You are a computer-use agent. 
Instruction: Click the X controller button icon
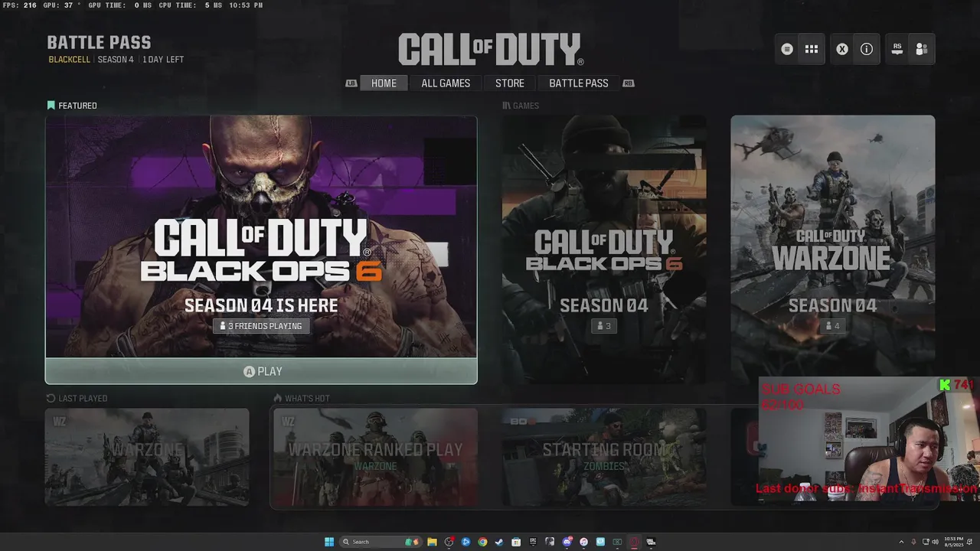(842, 49)
